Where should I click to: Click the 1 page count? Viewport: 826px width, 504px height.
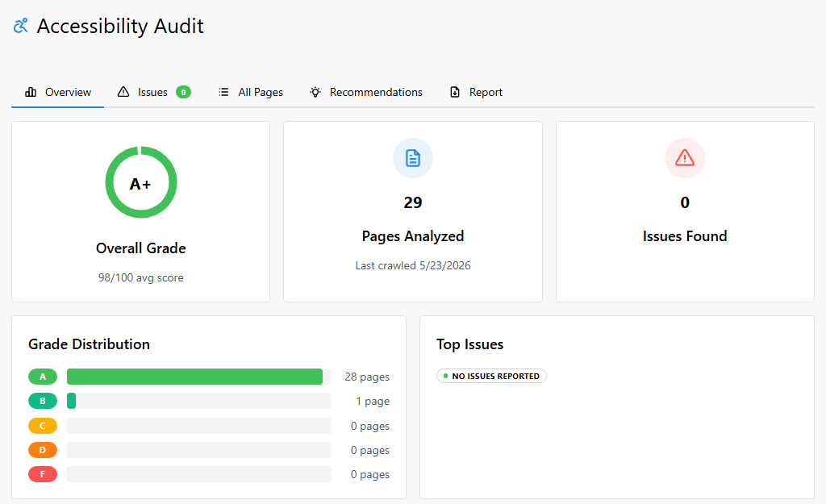[373, 402]
